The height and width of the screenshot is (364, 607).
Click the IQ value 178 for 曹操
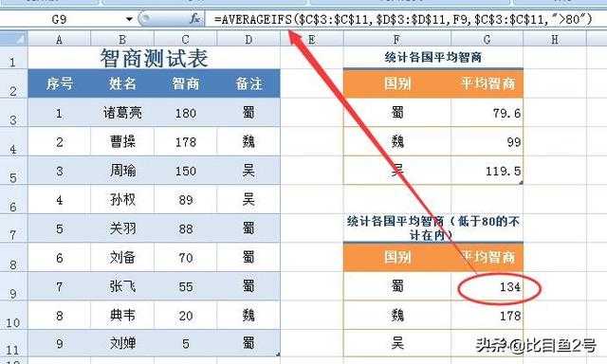[186, 141]
